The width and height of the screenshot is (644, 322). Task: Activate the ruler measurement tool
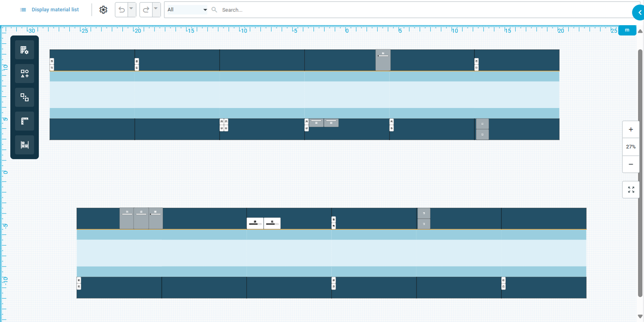(24, 121)
